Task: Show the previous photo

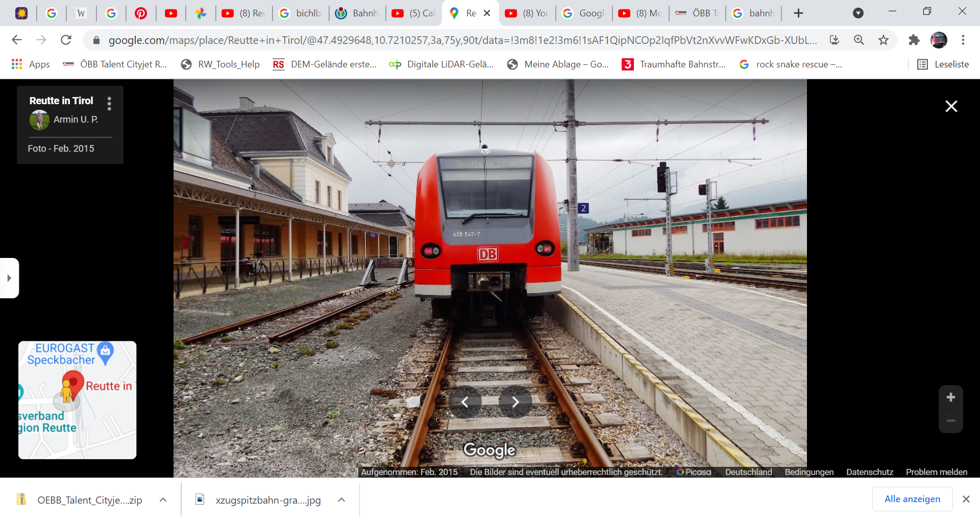Action: tap(465, 402)
